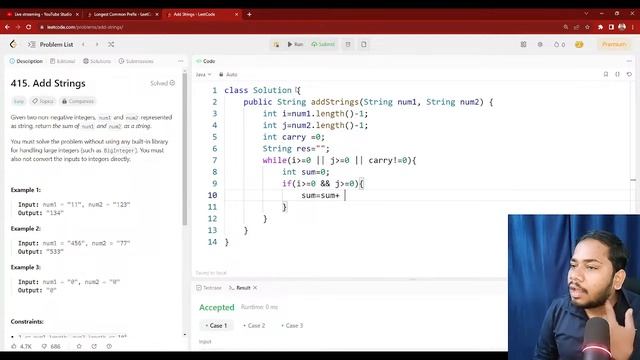640x360 pixels.
Task: Click the timer icon next to Submit
Action: pyautogui.click(x=348, y=44)
